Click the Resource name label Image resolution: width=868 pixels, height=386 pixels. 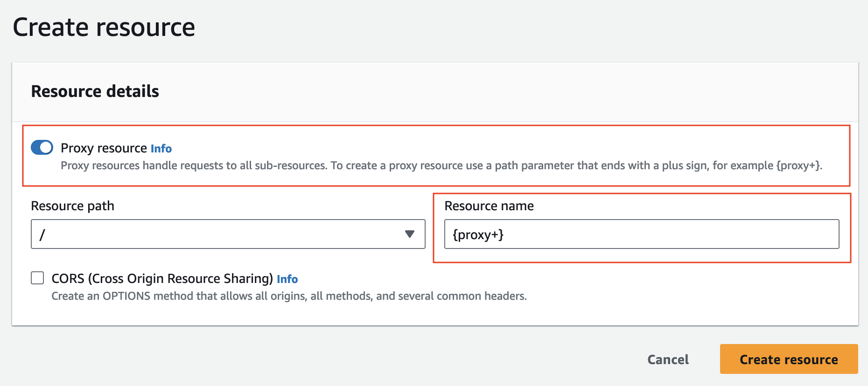coord(489,206)
